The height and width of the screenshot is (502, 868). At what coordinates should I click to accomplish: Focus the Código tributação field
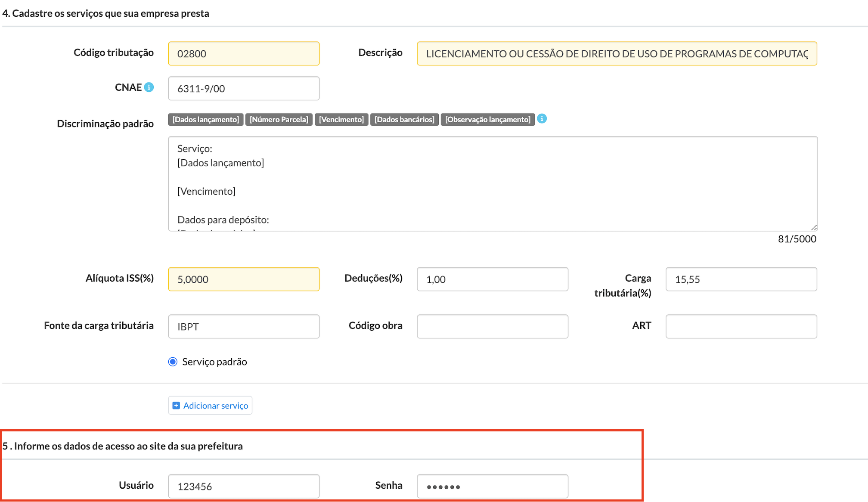coord(244,54)
